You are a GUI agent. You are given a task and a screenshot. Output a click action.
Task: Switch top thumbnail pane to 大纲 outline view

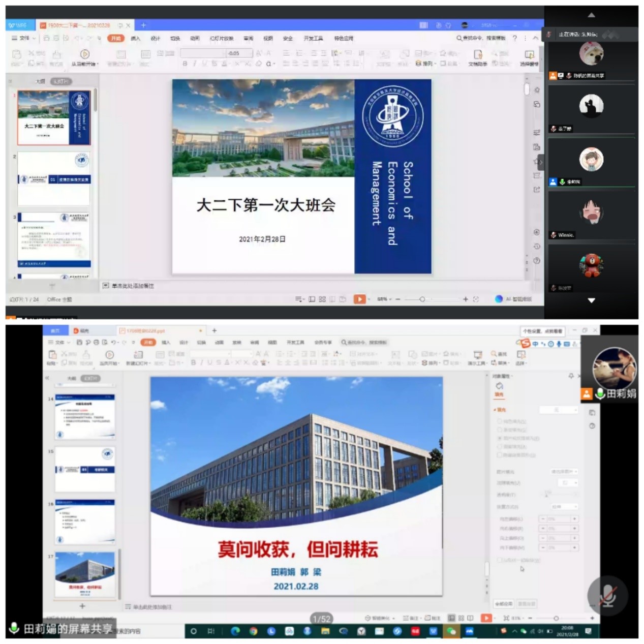coord(40,81)
